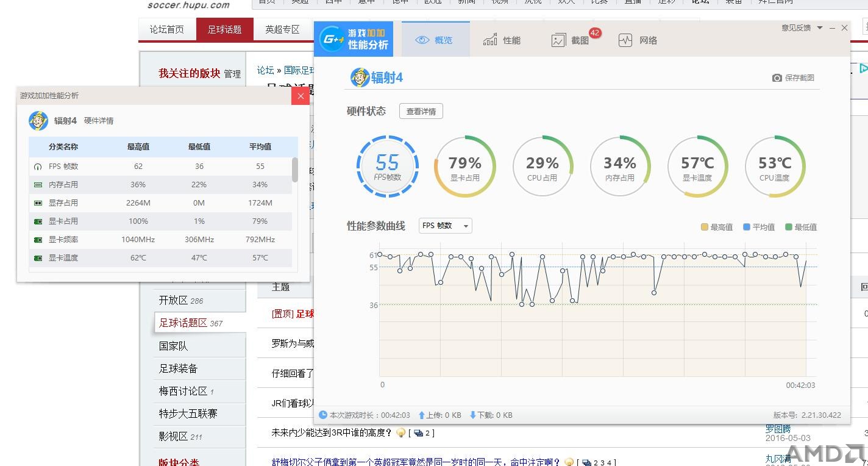868x466 pixels.
Task: Open the 英超专区 forum tab
Action: [282, 29]
